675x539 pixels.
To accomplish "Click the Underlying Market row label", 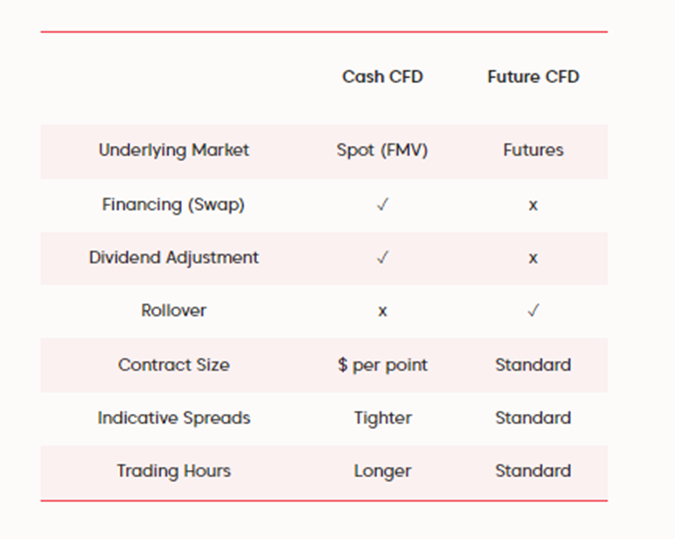I will (174, 150).
